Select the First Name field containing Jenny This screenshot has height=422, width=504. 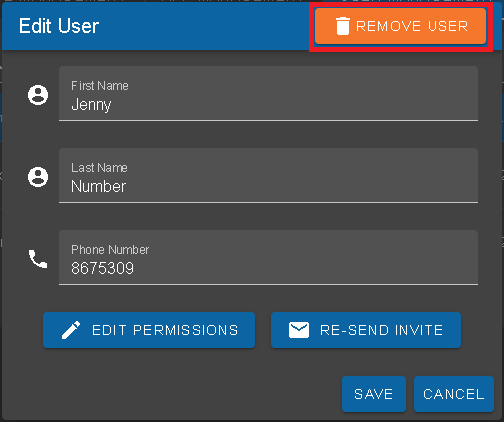coord(268,94)
